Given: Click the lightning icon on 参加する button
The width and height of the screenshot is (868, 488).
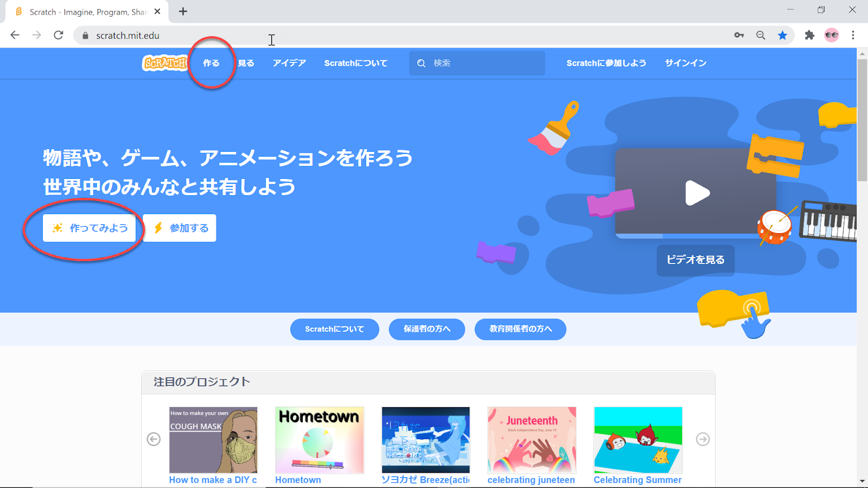Looking at the screenshot, I should click(x=158, y=228).
